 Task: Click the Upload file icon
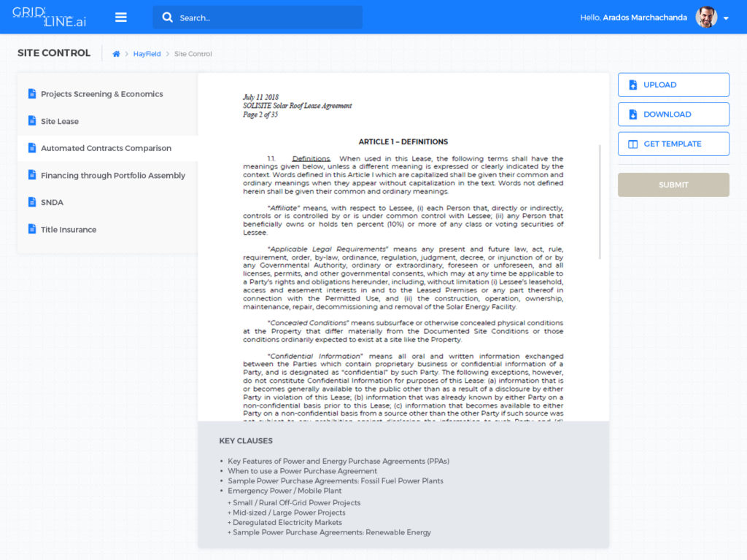633,85
